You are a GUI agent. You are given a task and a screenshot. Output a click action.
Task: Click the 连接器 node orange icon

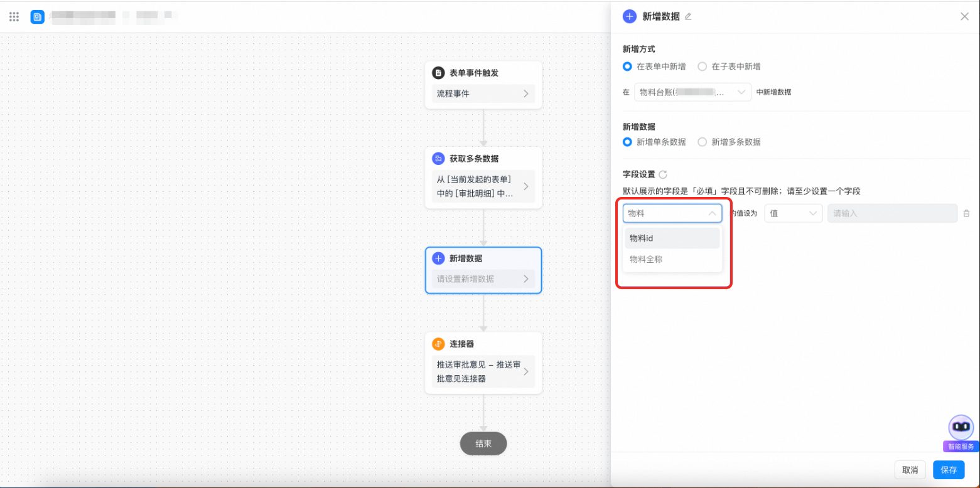pos(438,344)
